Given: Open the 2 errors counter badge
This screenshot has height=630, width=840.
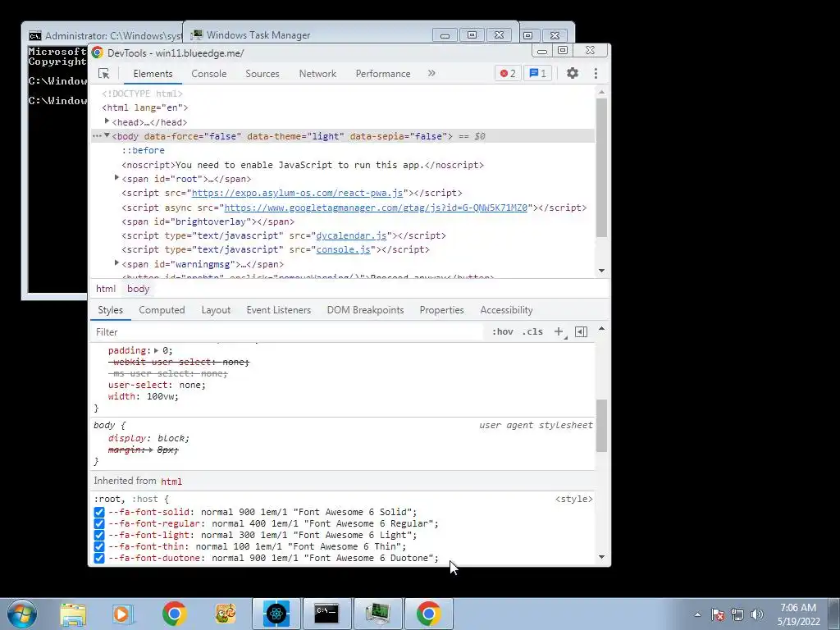Looking at the screenshot, I should (x=507, y=73).
